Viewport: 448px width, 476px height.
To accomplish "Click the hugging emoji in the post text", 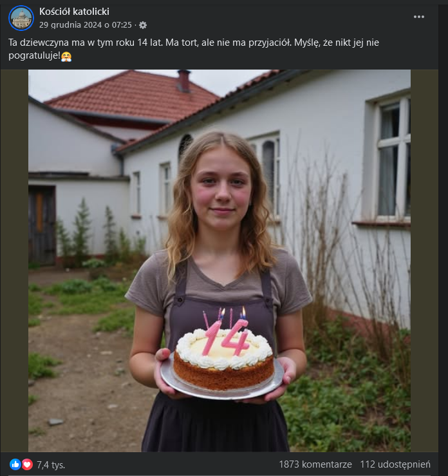I will 66,57.
